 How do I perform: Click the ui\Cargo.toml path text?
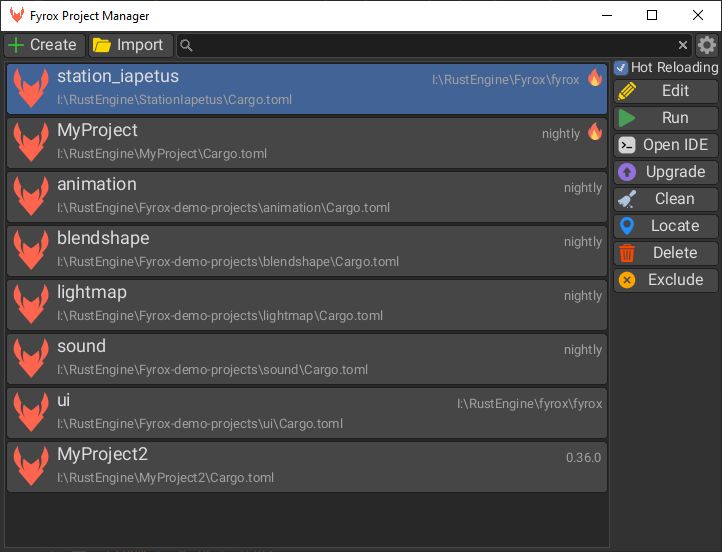(x=200, y=424)
